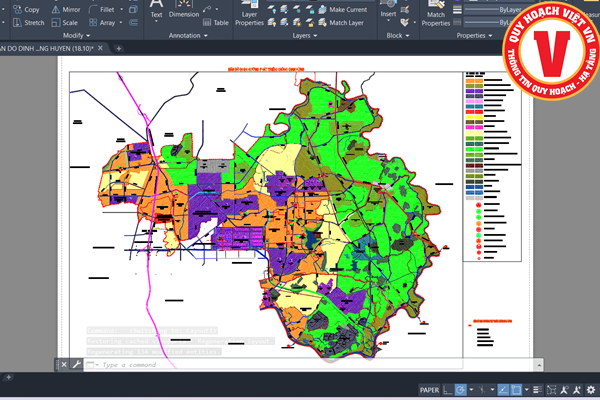Click Make Current layer button
The image size is (600, 400).
(343, 9)
